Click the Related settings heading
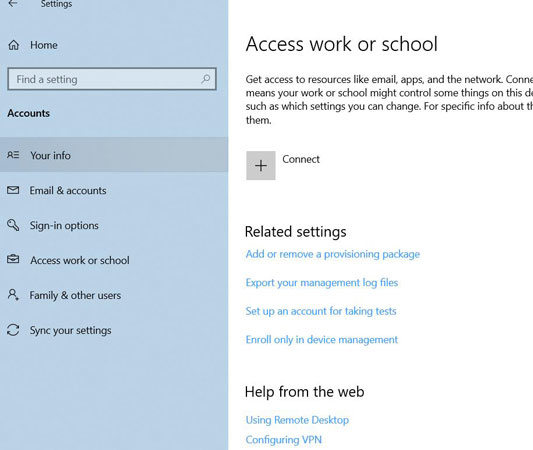The image size is (533, 450). [x=295, y=232]
